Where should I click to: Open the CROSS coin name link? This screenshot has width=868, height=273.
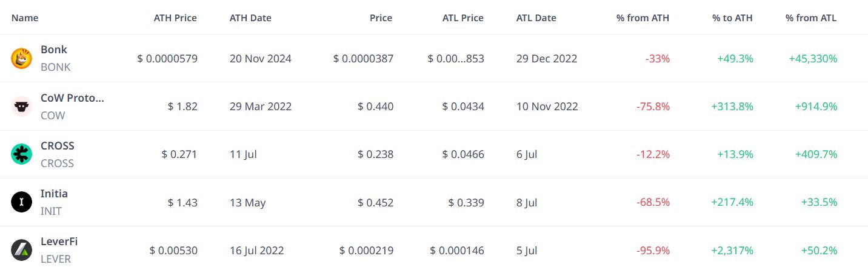tap(58, 145)
